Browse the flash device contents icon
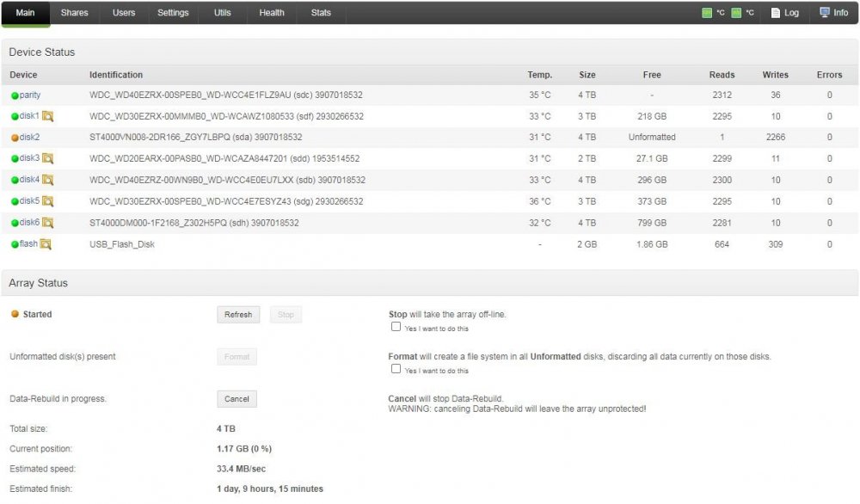This screenshot has height=504, width=860. [46, 244]
